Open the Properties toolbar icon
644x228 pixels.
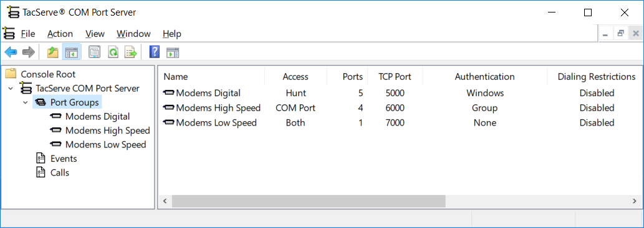[x=95, y=52]
